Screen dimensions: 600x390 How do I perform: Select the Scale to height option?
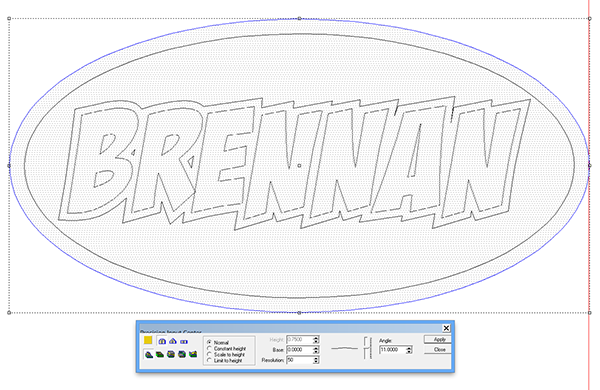(x=226, y=354)
